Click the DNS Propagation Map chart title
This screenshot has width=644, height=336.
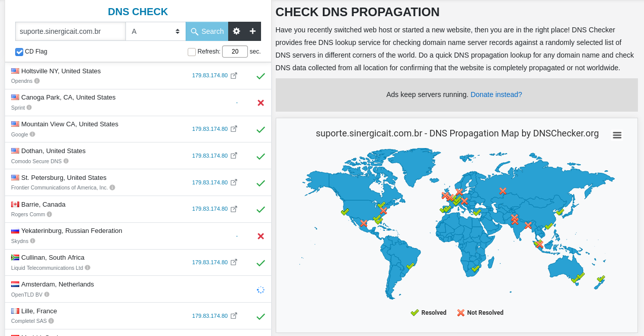[457, 133]
